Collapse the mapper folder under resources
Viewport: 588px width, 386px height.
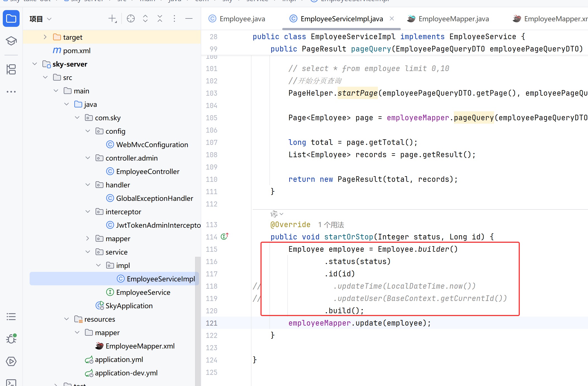[x=77, y=332]
